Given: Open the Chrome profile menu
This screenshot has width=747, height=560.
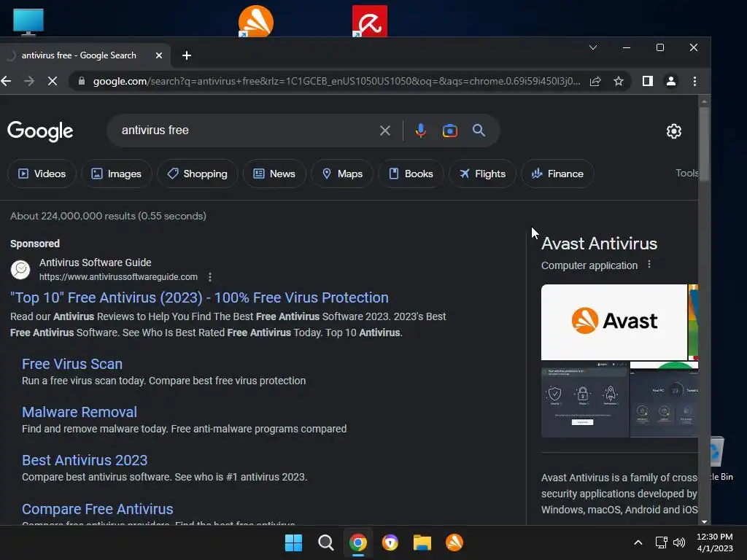Looking at the screenshot, I should pyautogui.click(x=671, y=81).
